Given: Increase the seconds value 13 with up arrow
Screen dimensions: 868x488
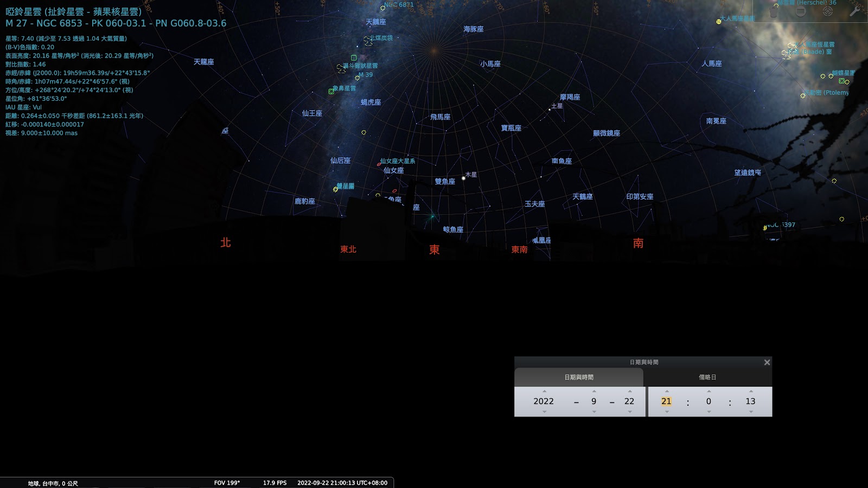Looking at the screenshot, I should pyautogui.click(x=751, y=391).
